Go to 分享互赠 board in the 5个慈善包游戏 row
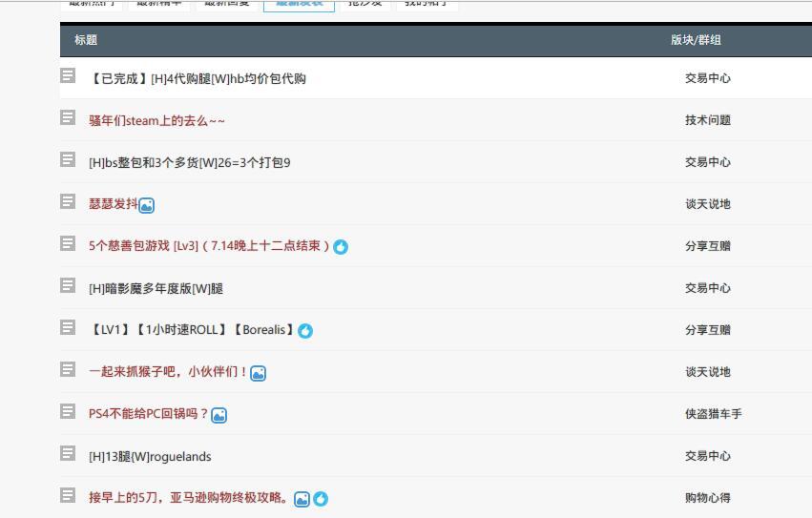 coord(708,246)
